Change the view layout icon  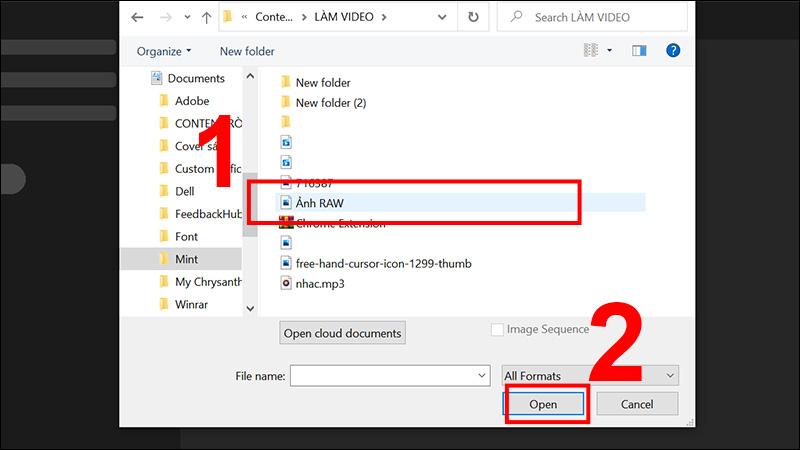(x=591, y=50)
